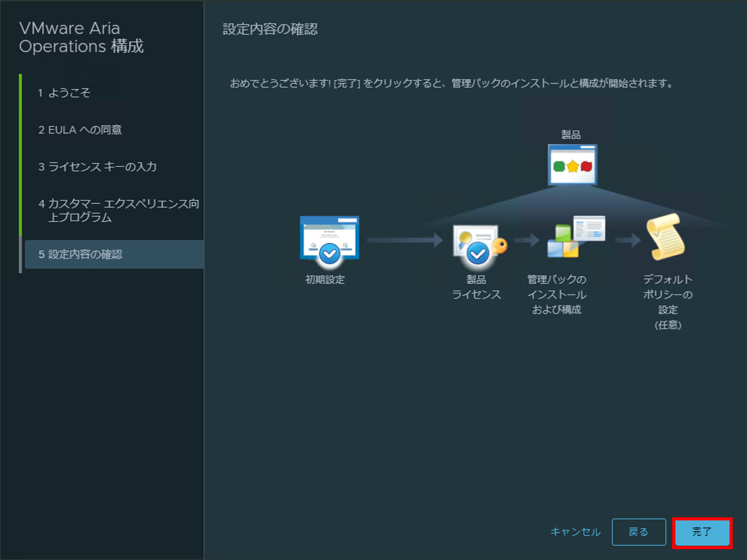The image size is (747, 560).
Task: Click the 完了 (Finish) button
Action: coord(702,533)
